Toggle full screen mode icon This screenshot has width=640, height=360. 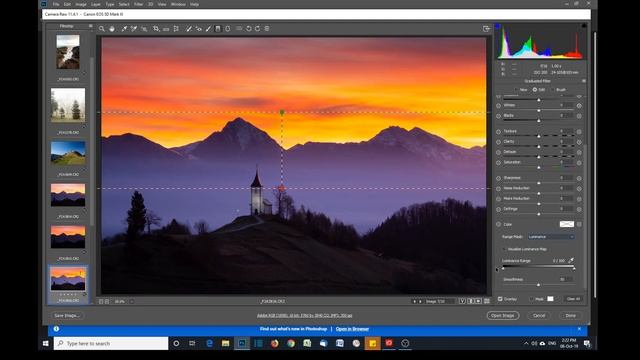pyautogui.click(x=486, y=29)
